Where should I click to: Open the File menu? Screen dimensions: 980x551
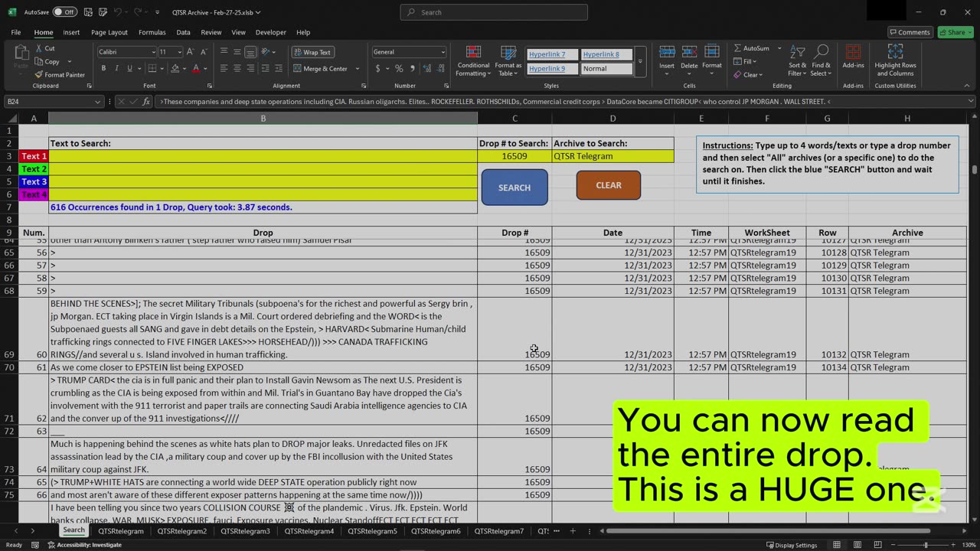click(15, 32)
